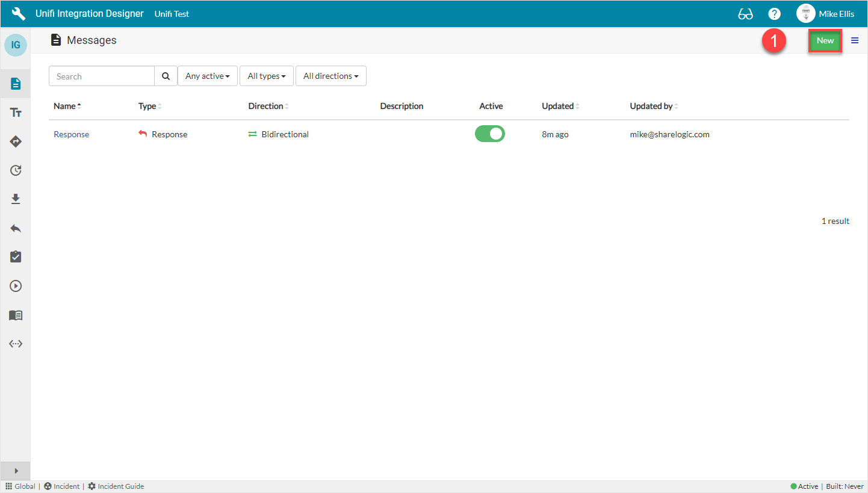The image size is (868, 493).
Task: Select the Fields (Tt) icon in the sidebar
Action: 15,112
